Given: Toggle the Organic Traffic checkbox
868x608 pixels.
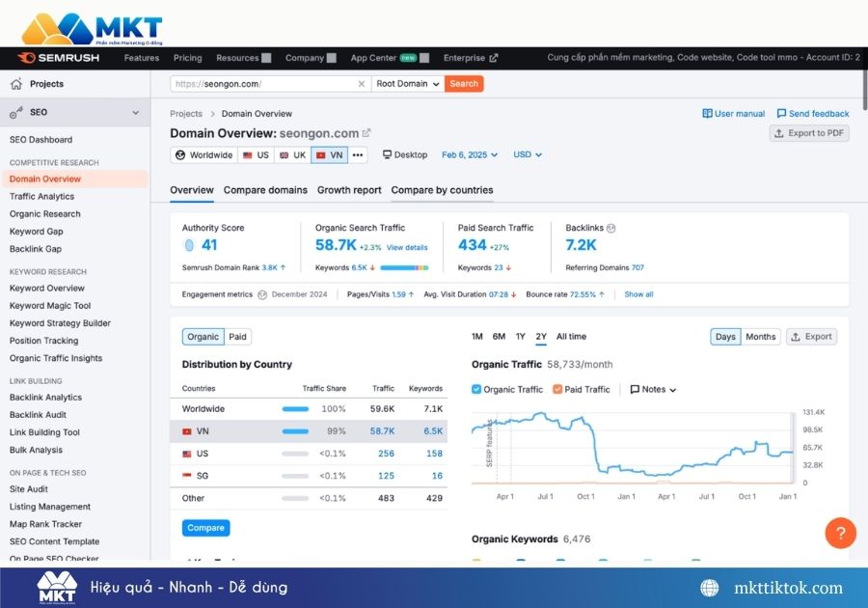Looking at the screenshot, I should (x=476, y=389).
